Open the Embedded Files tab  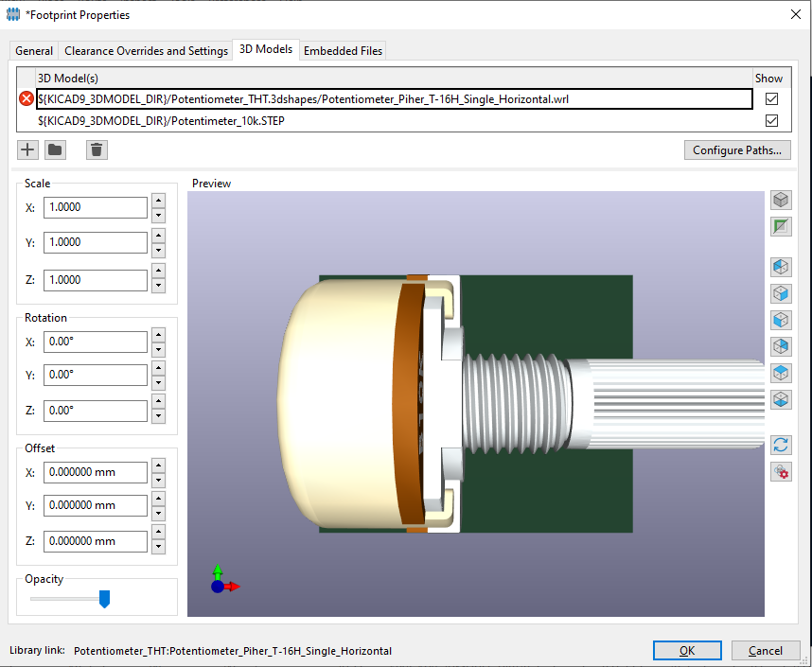[343, 51]
